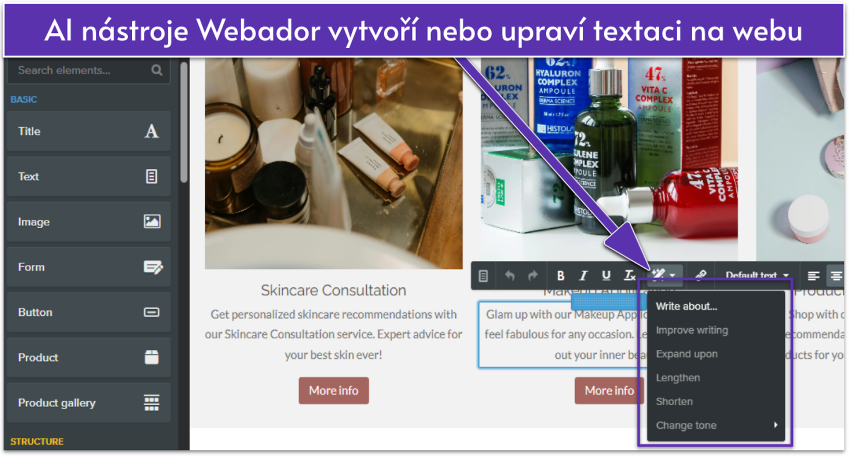Viewport: 850px width, 456px height.
Task: Open the AI magic wand writing dropdown
Action: (664, 275)
